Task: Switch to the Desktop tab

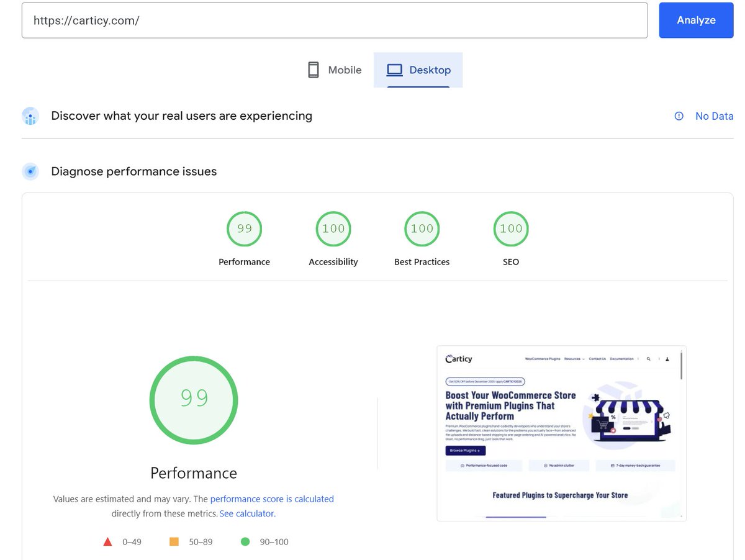Action: [418, 70]
